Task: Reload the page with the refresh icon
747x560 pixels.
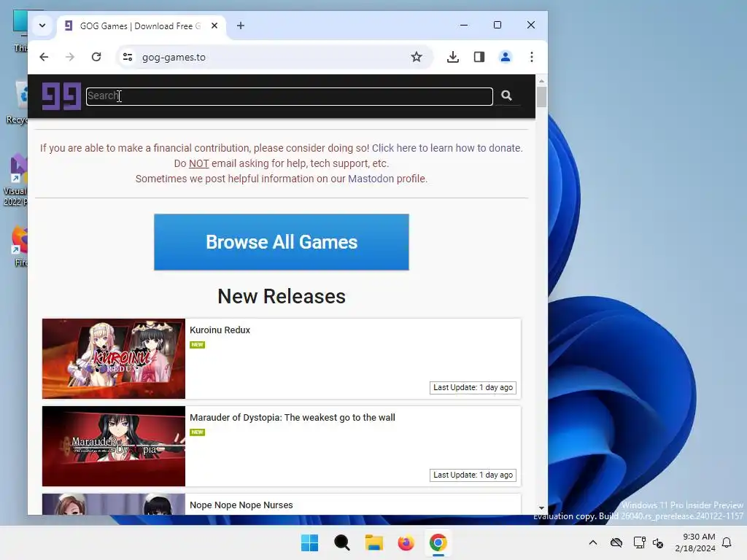Action: coord(96,57)
